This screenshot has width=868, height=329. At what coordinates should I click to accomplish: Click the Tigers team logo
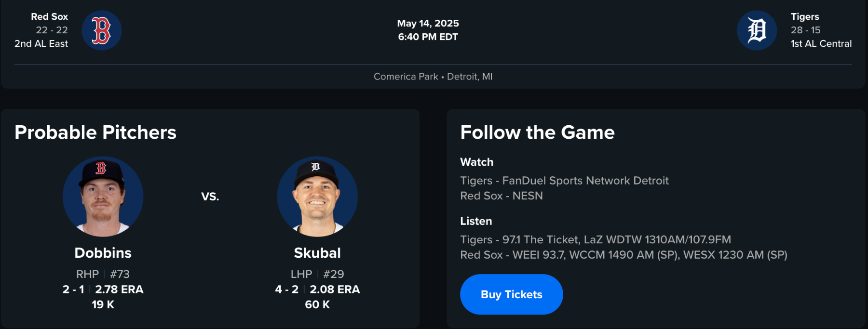click(x=757, y=30)
